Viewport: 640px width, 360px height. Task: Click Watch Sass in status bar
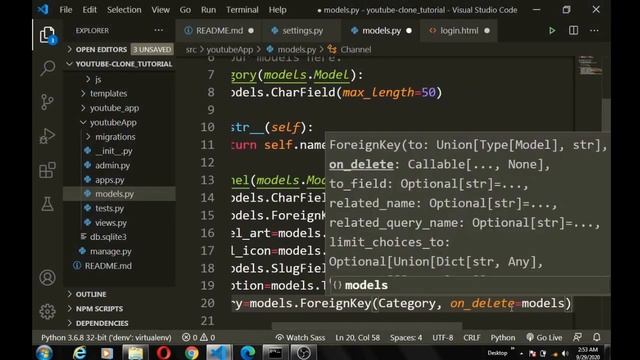300,338
